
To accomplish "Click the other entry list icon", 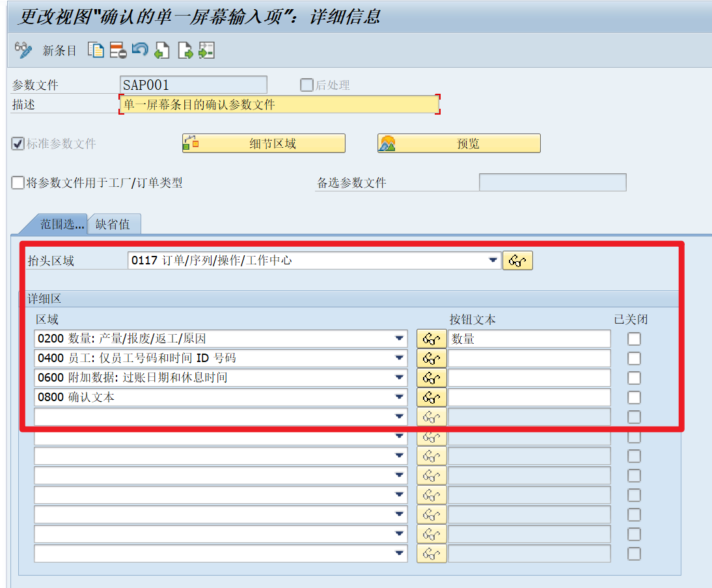I will [207, 50].
